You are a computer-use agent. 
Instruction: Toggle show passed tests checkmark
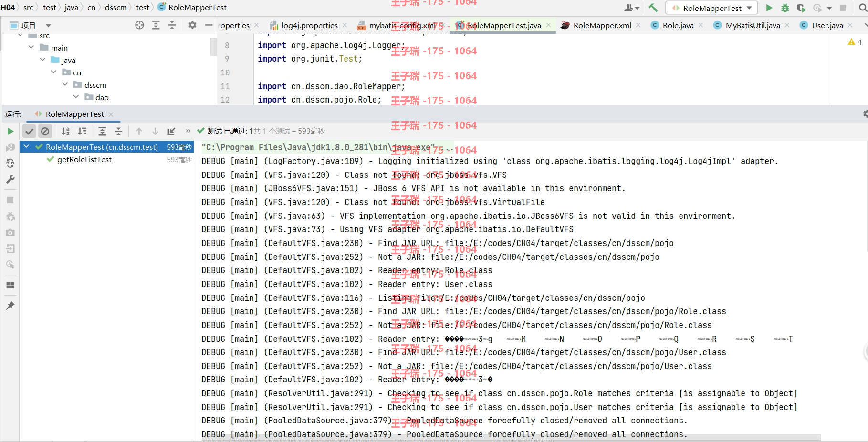[x=30, y=131]
